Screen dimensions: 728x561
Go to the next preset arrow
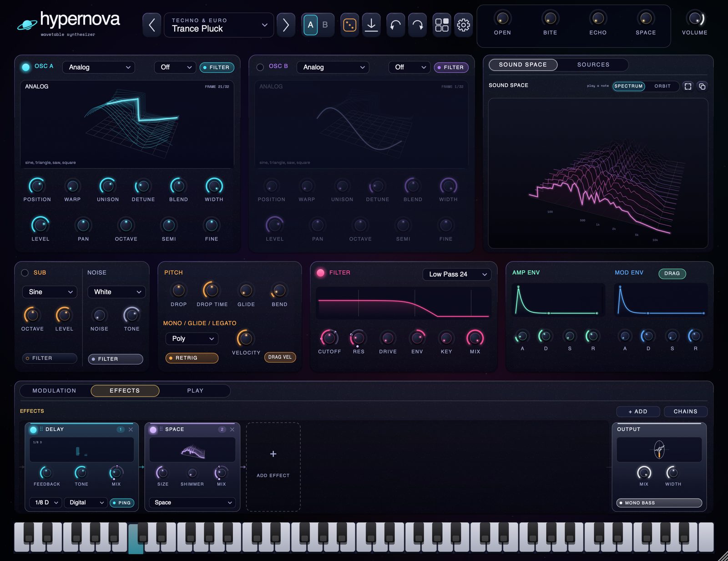click(286, 25)
